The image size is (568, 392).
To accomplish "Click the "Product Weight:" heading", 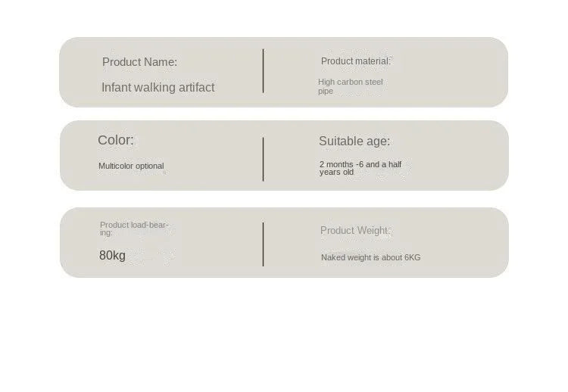I will (354, 231).
